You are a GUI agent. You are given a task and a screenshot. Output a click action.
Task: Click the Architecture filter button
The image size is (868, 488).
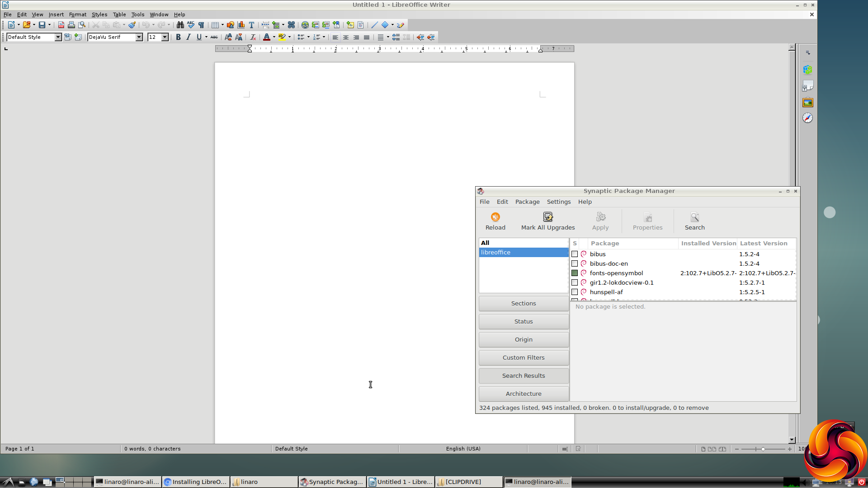point(524,394)
